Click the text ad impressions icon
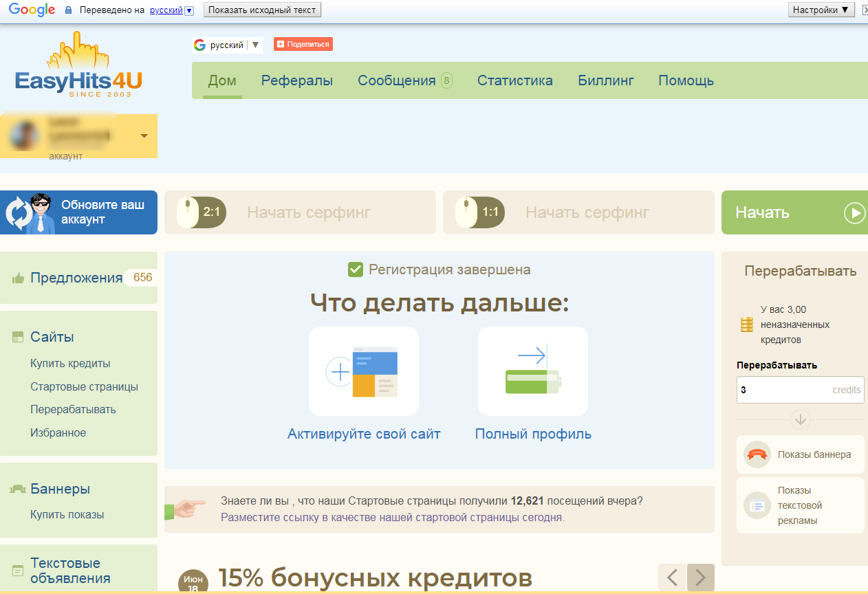Image resolution: width=868 pixels, height=594 pixels. [x=757, y=506]
